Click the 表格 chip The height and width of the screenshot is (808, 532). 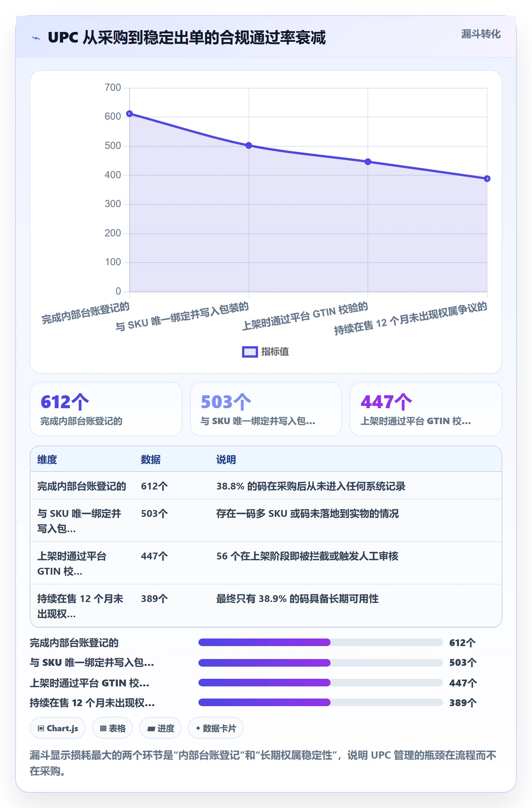[112, 728]
